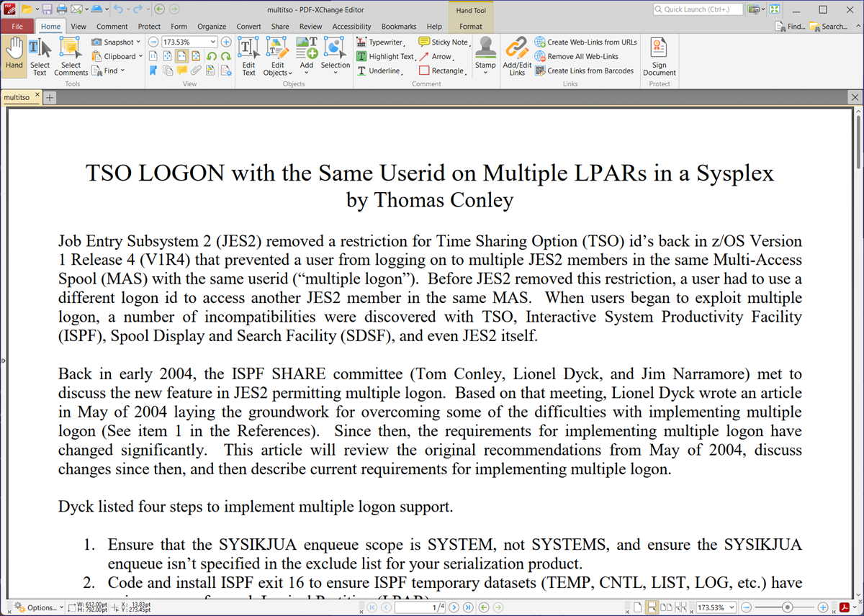Show the Comments pane icon in View group

(x=181, y=71)
